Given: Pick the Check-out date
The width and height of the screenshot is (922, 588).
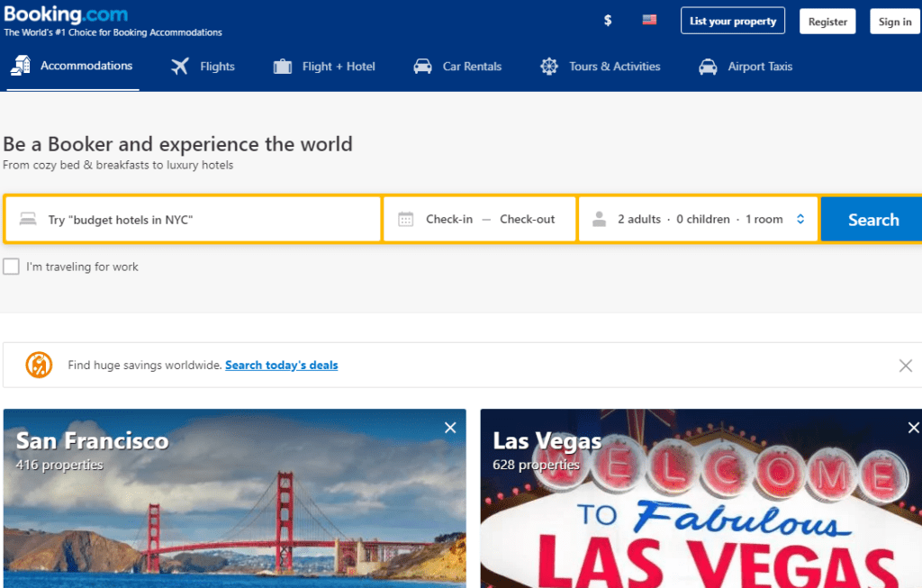Looking at the screenshot, I should [x=528, y=220].
